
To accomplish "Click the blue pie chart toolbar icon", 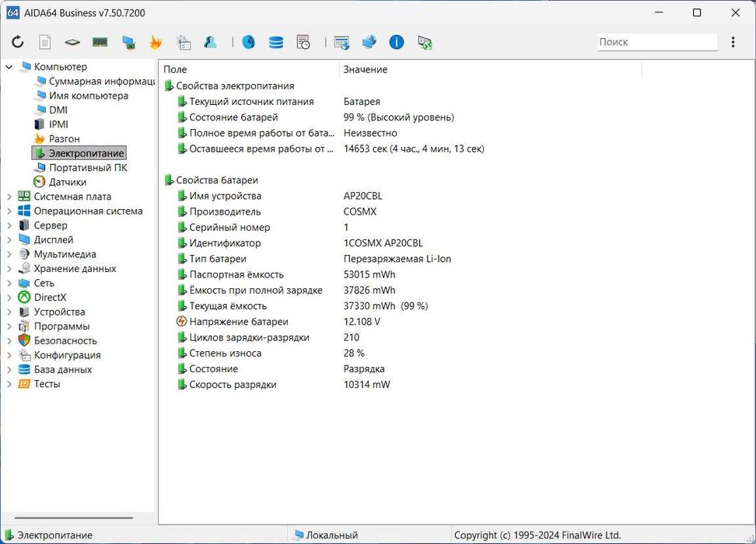I will pyautogui.click(x=248, y=42).
